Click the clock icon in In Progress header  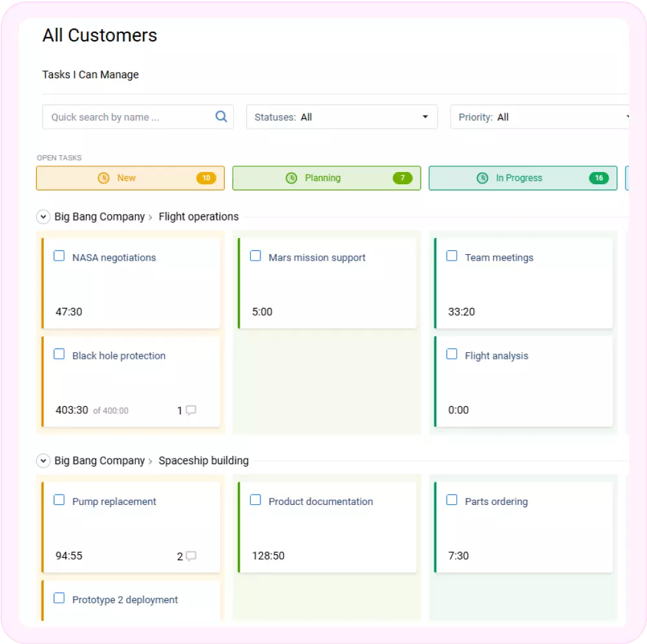click(482, 178)
